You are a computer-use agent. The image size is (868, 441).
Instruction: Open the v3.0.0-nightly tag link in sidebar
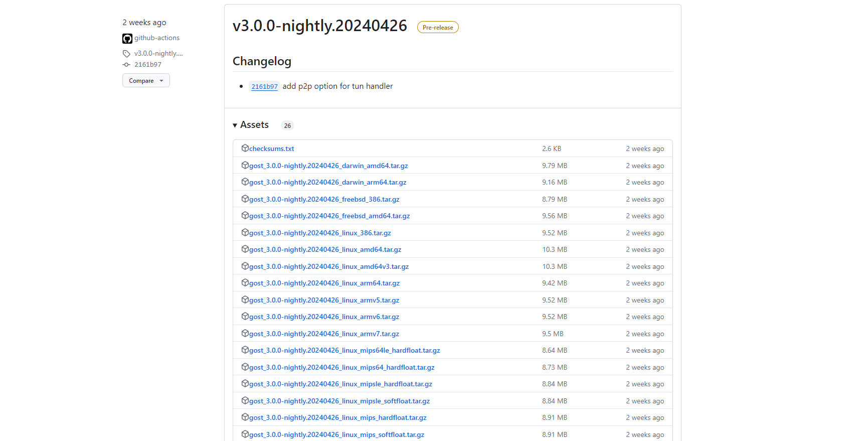click(x=158, y=54)
